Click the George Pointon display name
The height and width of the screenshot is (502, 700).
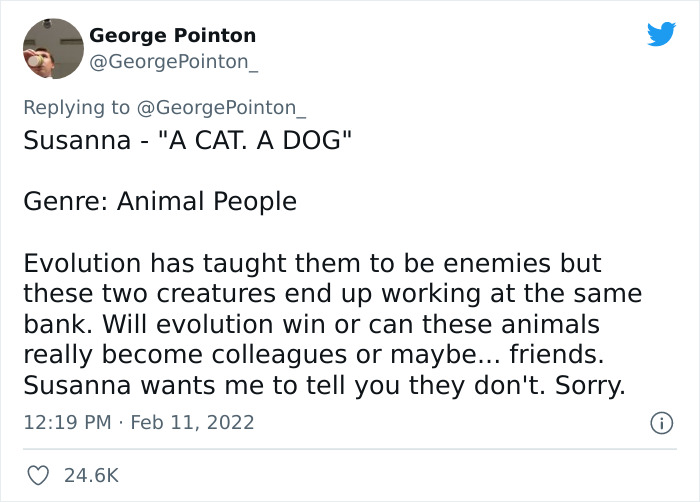point(172,36)
